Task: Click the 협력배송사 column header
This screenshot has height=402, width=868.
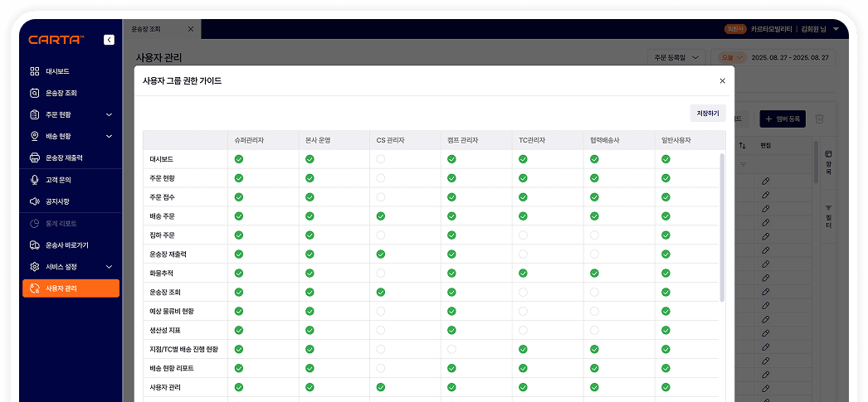Action: click(x=604, y=140)
